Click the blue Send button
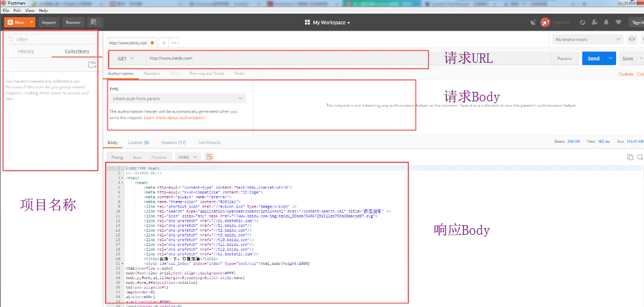Screen dimensions: 644x307 pos(594,59)
